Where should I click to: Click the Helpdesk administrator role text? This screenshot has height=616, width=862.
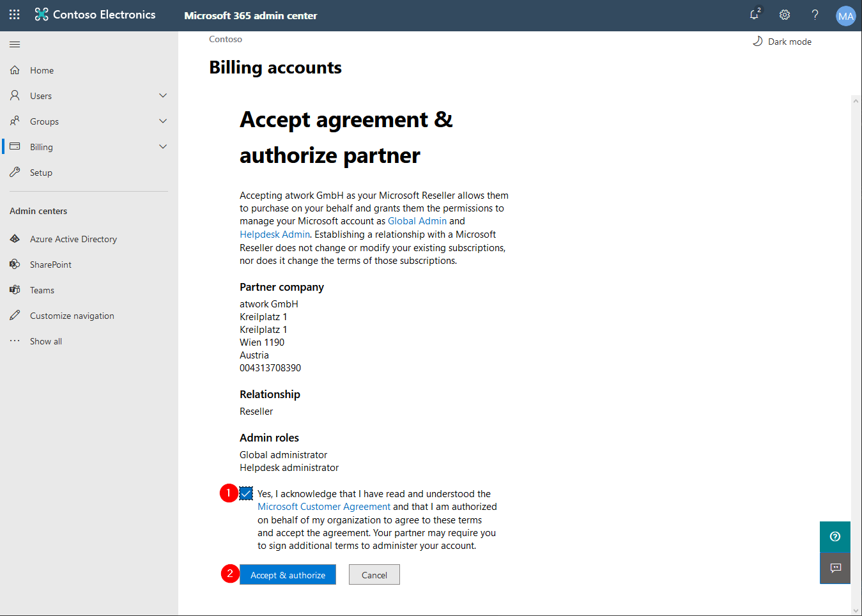point(289,468)
